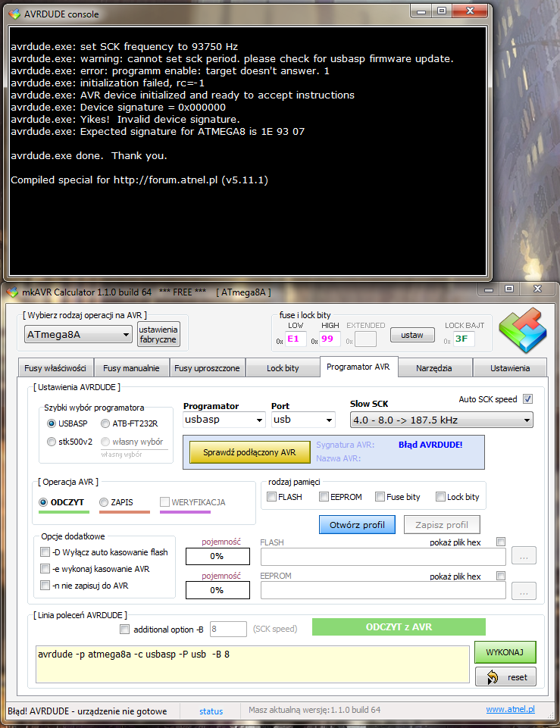Image resolution: width=560 pixels, height=728 pixels.
Task: Open the Slow SCK speed dropdown
Action: point(442,420)
